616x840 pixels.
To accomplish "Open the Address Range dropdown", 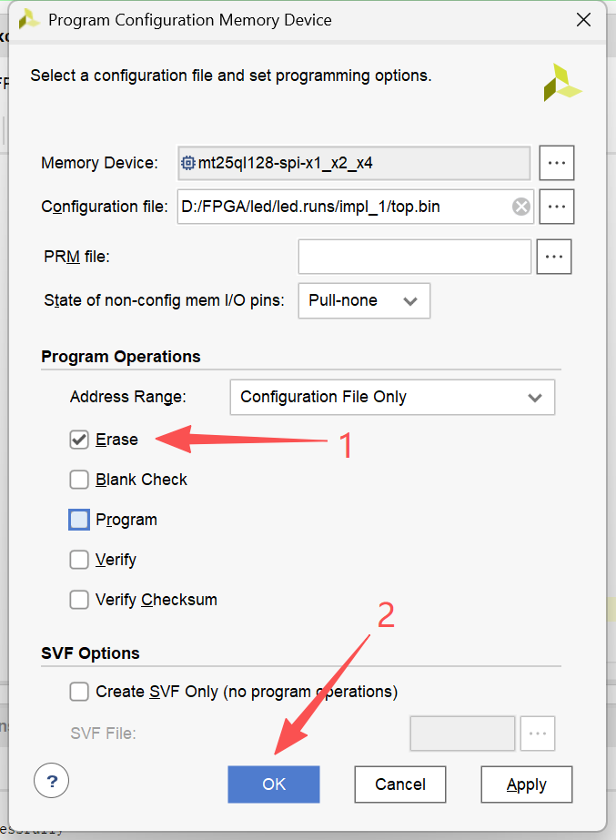I will [x=392, y=397].
